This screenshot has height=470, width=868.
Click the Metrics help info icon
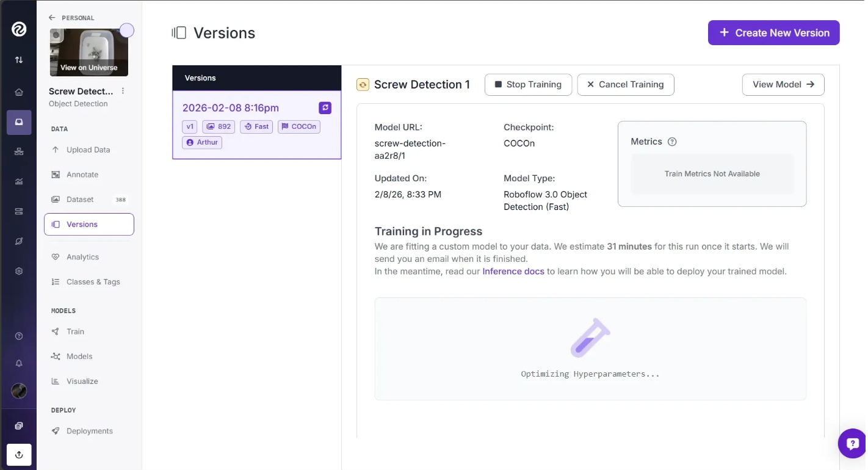click(x=672, y=142)
